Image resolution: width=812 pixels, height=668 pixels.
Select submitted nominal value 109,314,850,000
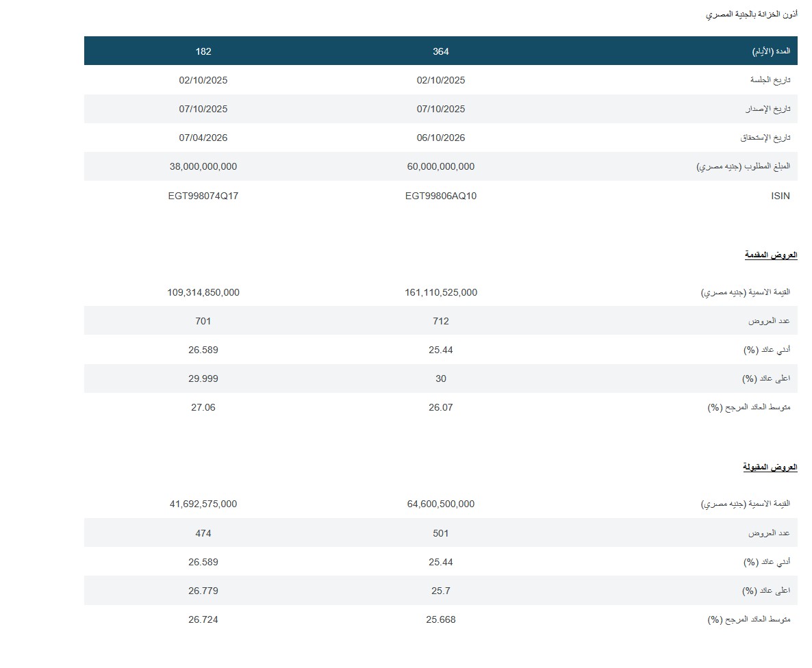tap(203, 292)
